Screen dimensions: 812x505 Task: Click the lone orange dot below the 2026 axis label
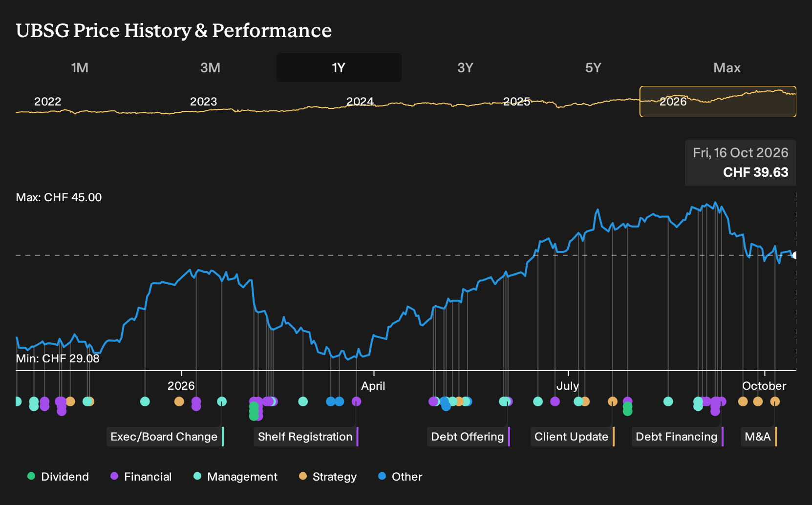coord(179,401)
